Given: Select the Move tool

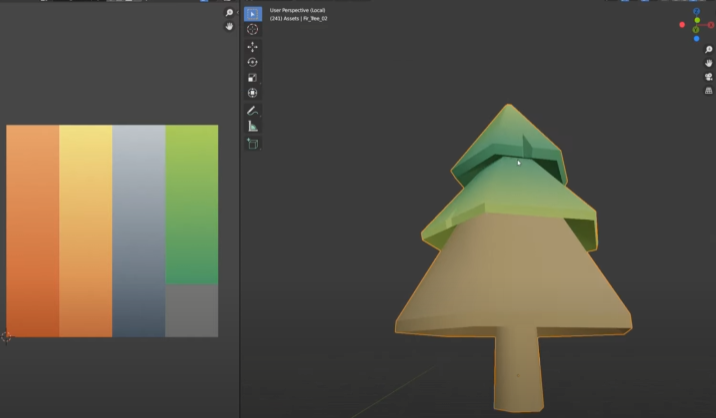Looking at the screenshot, I should [x=252, y=46].
